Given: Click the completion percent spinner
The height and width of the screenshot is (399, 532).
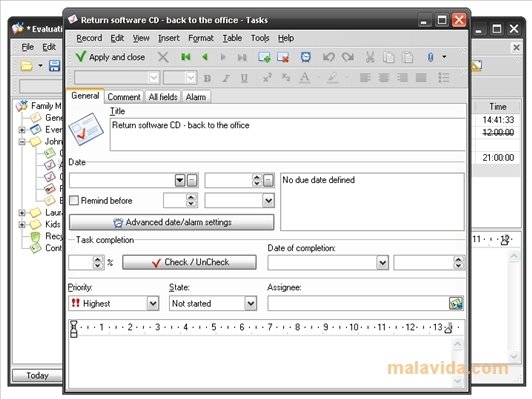Looking at the screenshot, I should click(x=98, y=262).
